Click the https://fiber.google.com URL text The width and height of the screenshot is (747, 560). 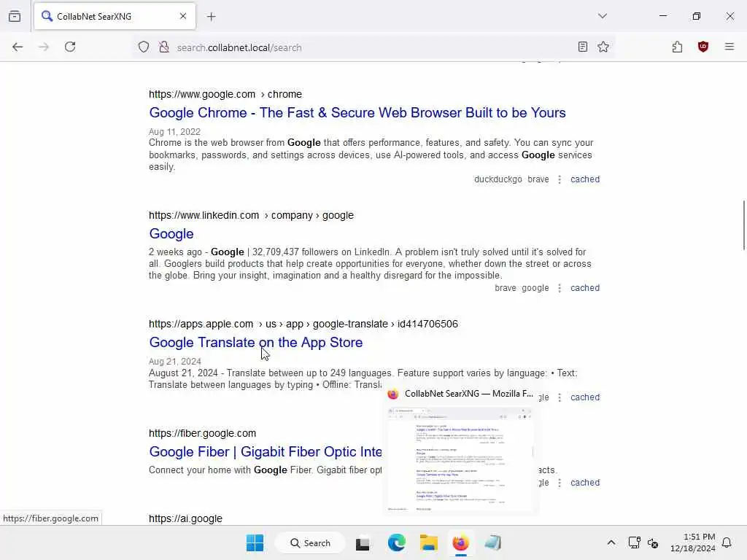[x=203, y=433]
